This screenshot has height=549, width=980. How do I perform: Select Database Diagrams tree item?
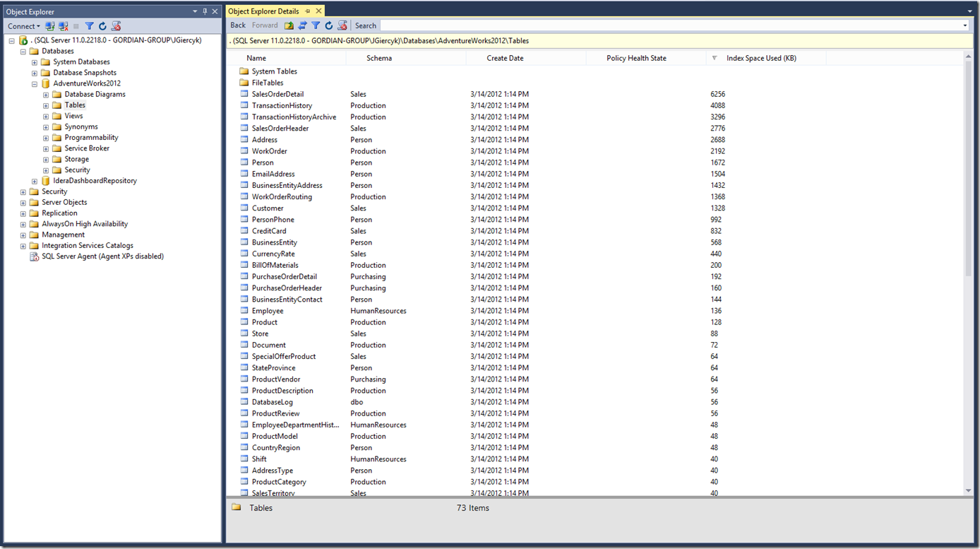coord(95,94)
